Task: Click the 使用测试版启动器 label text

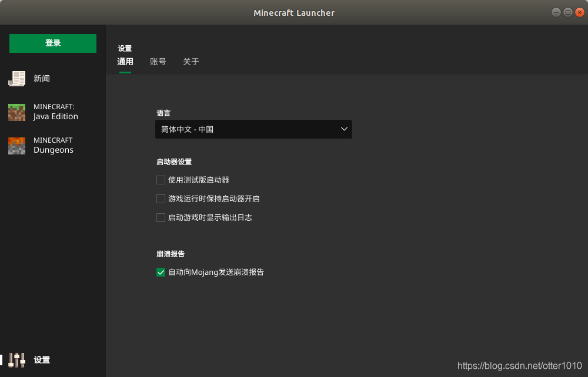Action: tap(199, 180)
